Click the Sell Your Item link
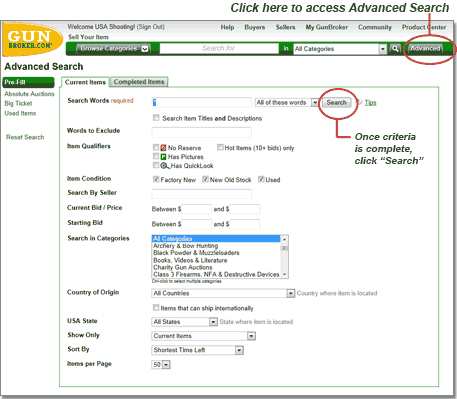 point(88,37)
